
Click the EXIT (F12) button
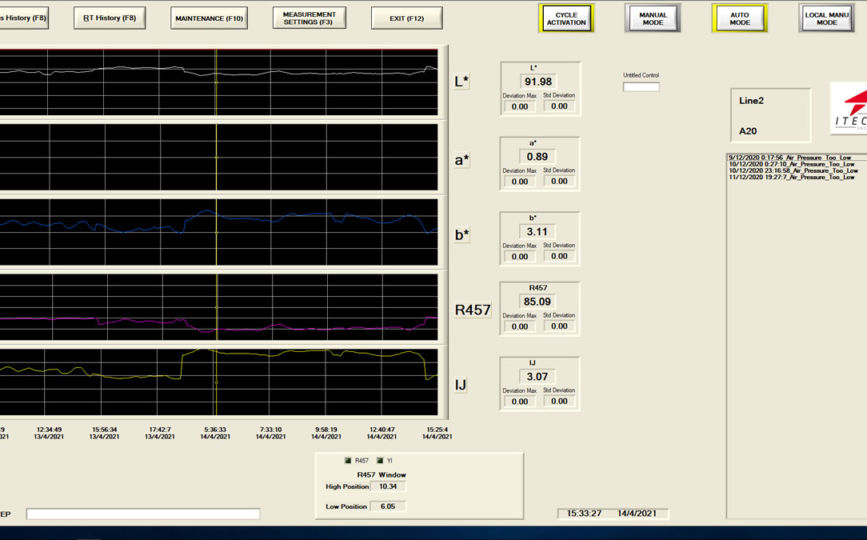(x=406, y=18)
